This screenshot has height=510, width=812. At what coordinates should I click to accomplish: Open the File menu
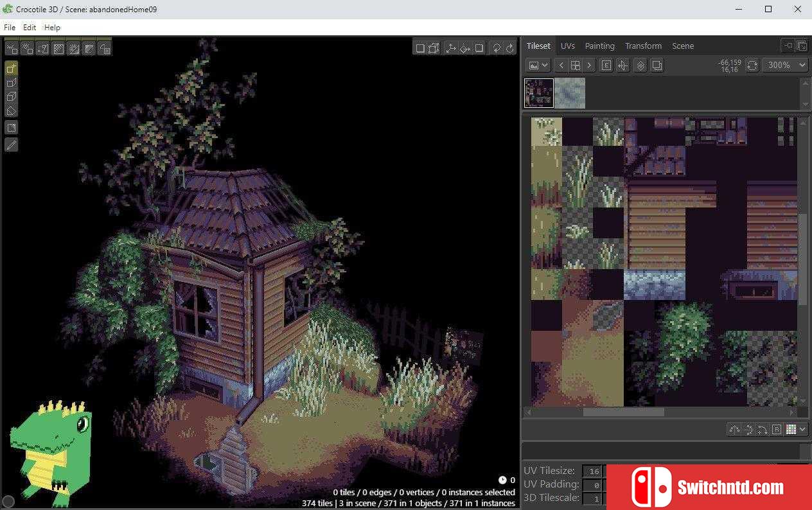(10, 28)
